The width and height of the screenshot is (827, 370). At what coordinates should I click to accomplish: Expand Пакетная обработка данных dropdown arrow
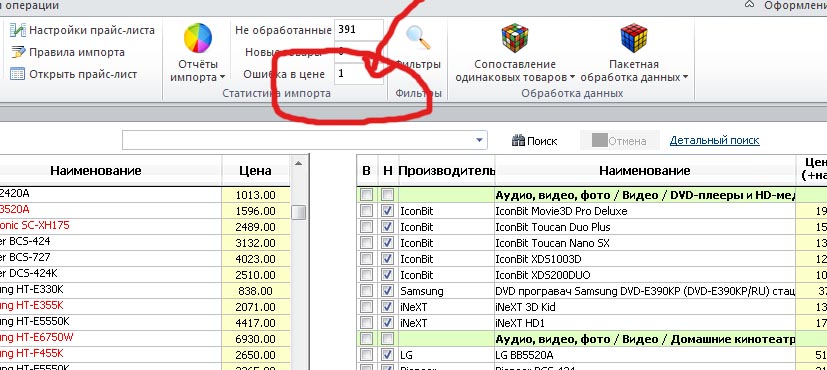685,77
